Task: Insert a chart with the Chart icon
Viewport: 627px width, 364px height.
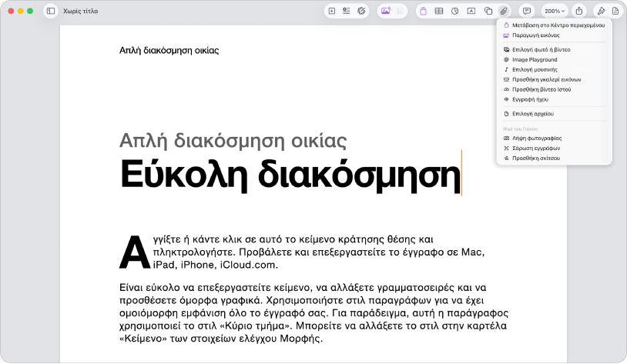Action: click(455, 12)
